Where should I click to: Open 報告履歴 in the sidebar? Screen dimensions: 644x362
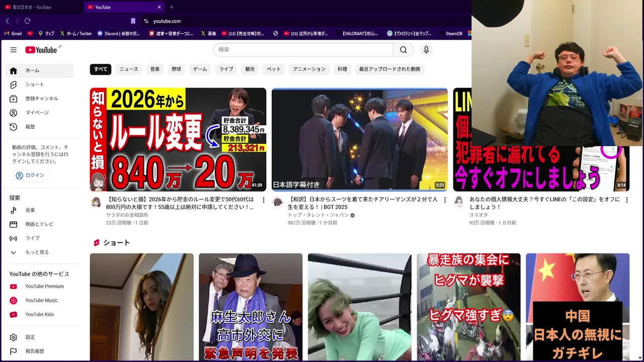(x=40, y=351)
